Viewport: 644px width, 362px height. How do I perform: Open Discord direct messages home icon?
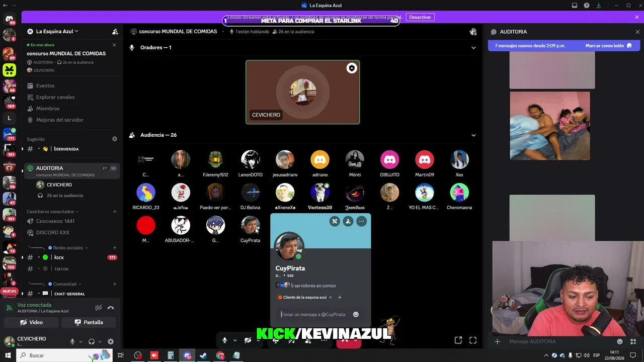tap(9, 19)
